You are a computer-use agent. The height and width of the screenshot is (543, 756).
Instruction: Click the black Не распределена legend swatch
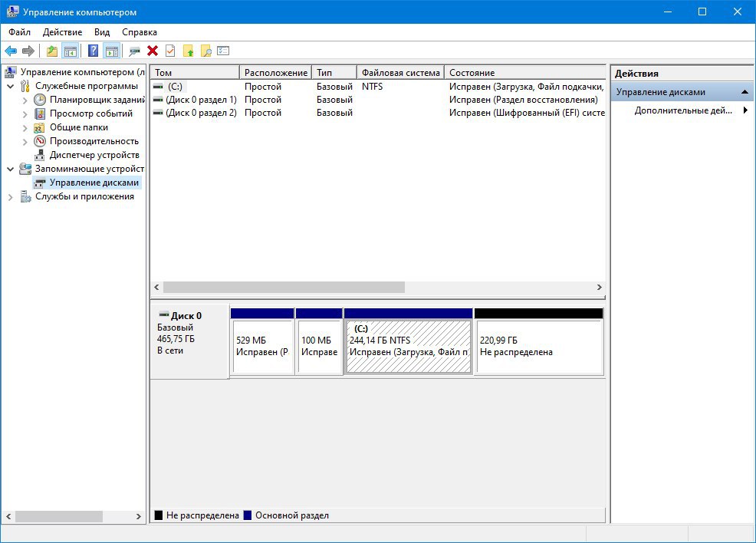pyautogui.click(x=158, y=515)
